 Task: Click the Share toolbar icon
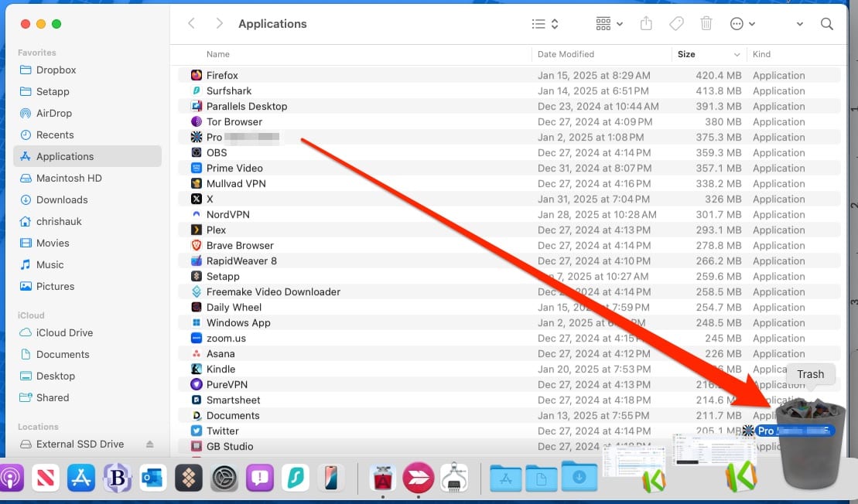coord(646,23)
